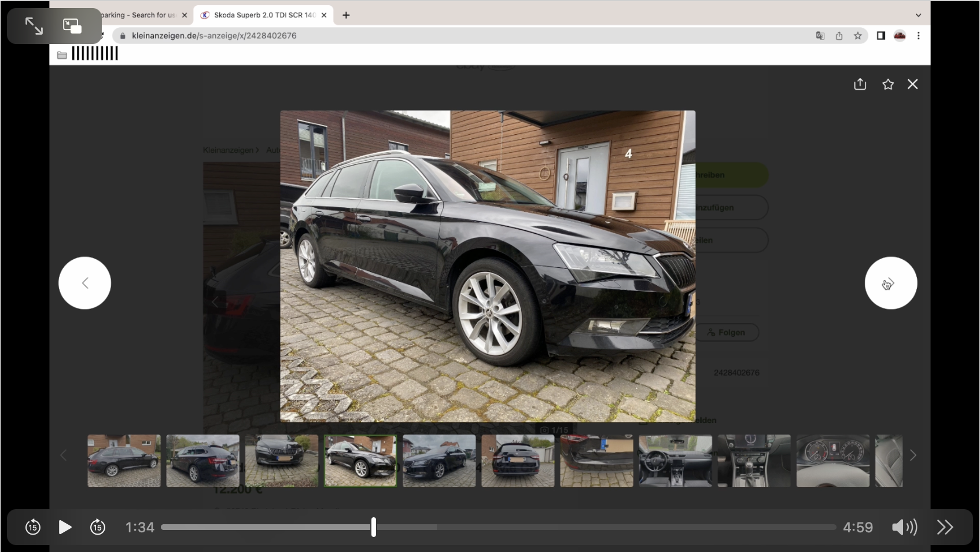Toggle fullscreen with the expand arrows icon
Image resolution: width=980 pixels, height=552 pixels.
point(34,26)
